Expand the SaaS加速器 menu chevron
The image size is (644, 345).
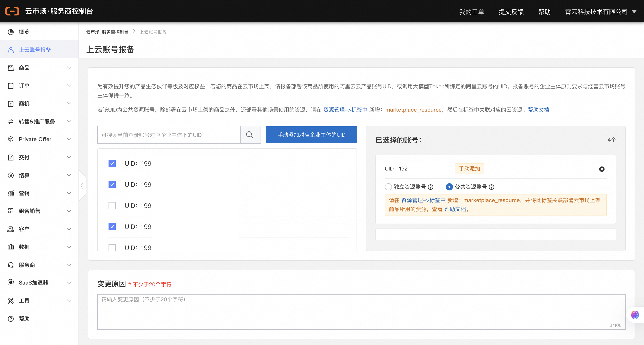pos(69,282)
